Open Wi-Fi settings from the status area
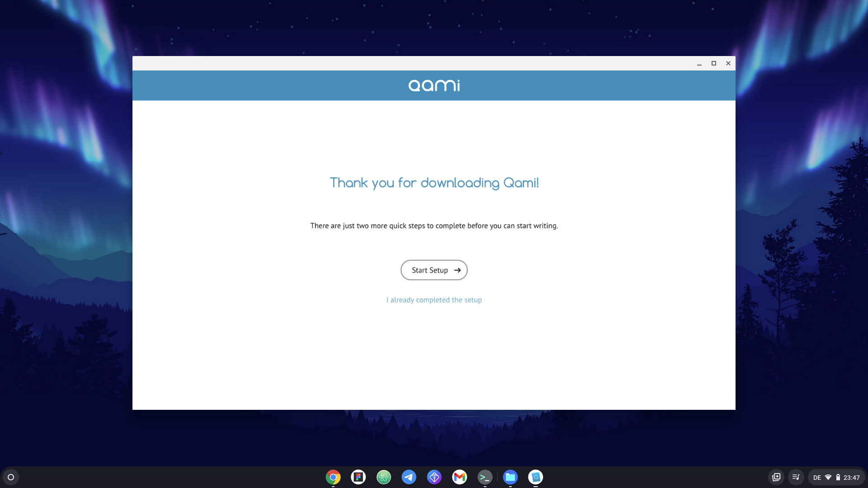The height and width of the screenshot is (488, 868). click(x=829, y=477)
